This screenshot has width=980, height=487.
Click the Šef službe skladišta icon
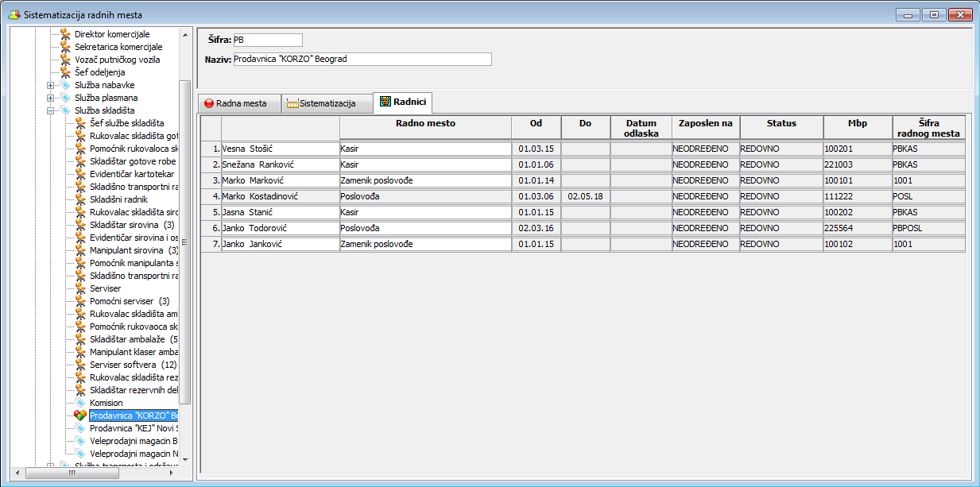point(80,123)
